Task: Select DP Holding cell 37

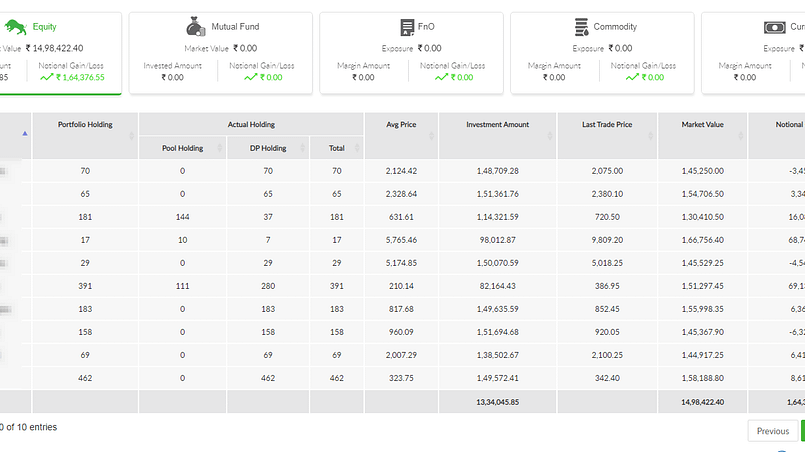Action: coord(268,217)
